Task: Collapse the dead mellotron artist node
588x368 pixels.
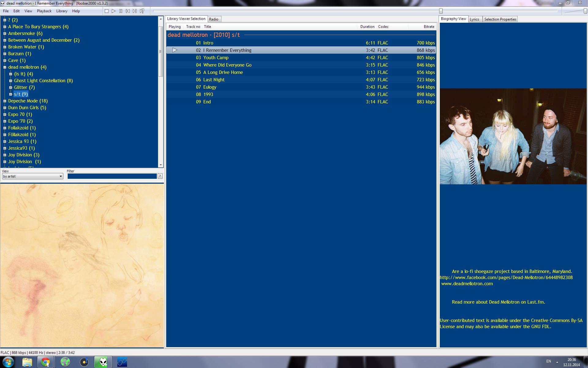Action: 5,67
